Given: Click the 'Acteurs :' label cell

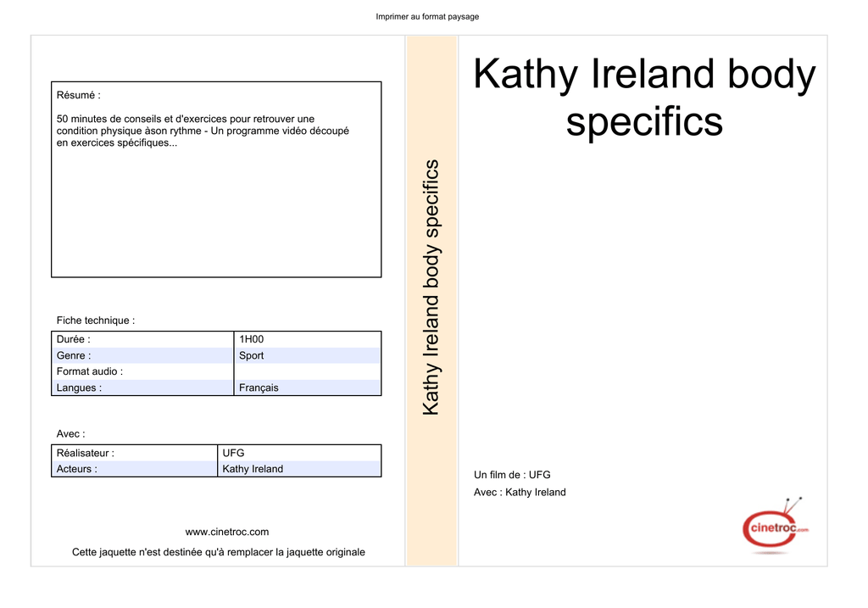Looking at the screenshot, I should click(x=135, y=469).
